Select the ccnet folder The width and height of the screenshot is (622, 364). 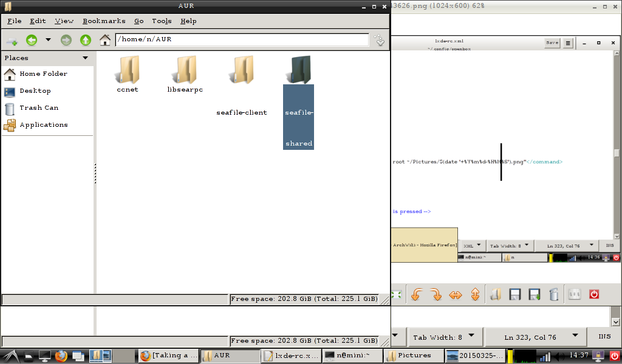[128, 74]
